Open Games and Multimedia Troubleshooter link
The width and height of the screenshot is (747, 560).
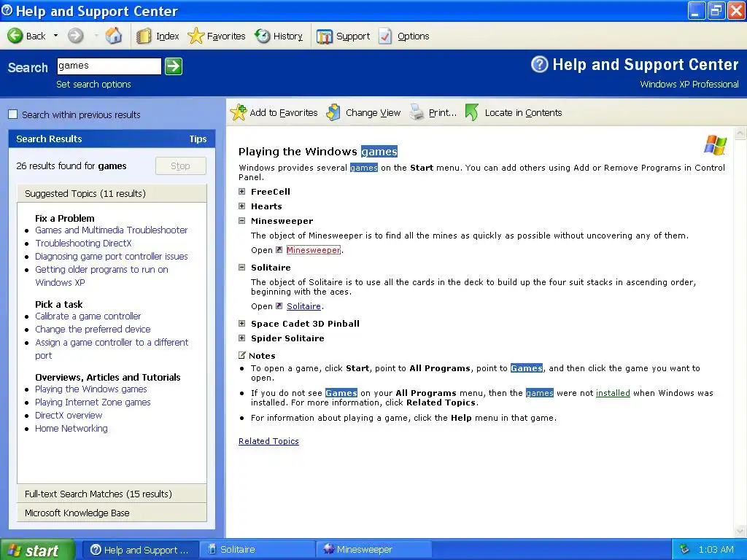click(111, 230)
